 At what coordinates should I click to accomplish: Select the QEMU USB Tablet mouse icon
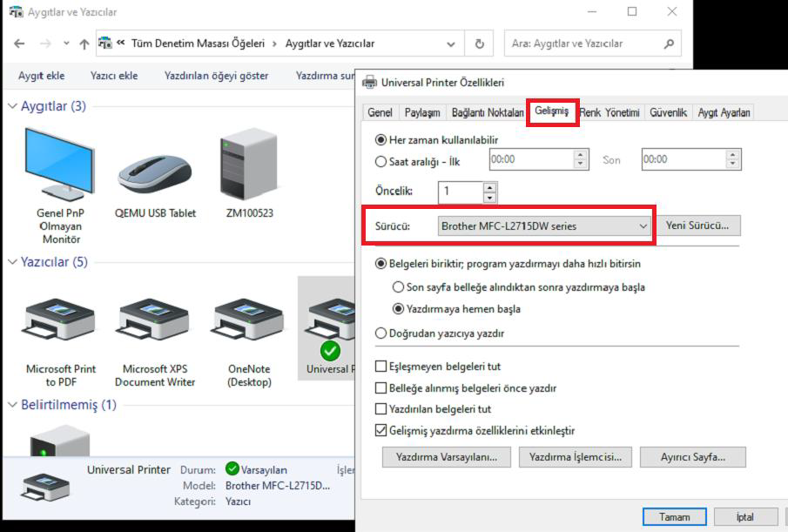tap(155, 174)
